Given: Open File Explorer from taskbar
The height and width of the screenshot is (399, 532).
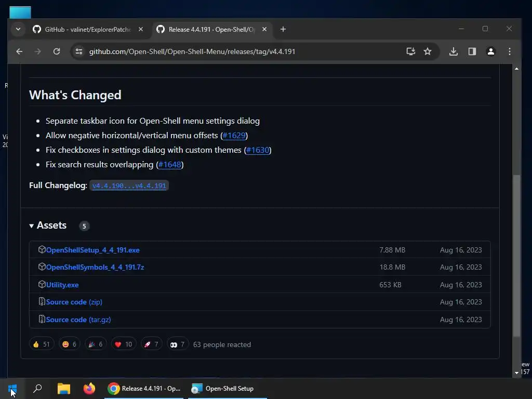Looking at the screenshot, I should (64, 389).
